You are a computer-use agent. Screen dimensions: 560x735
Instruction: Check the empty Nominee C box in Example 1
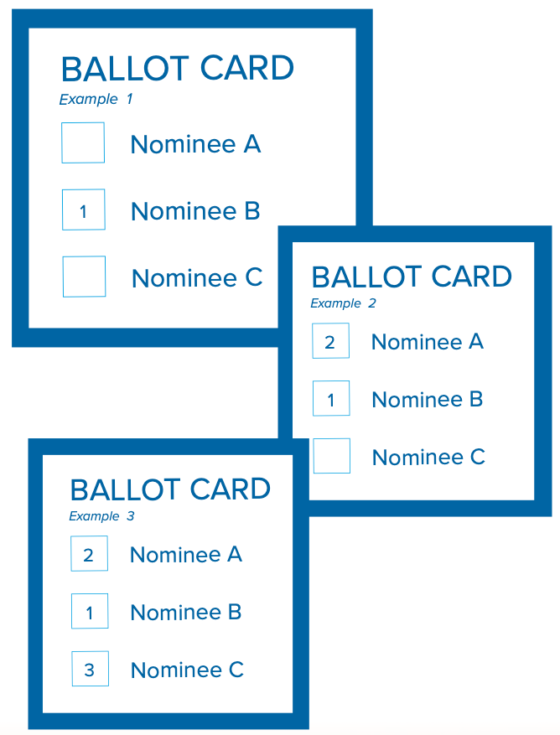point(84,277)
